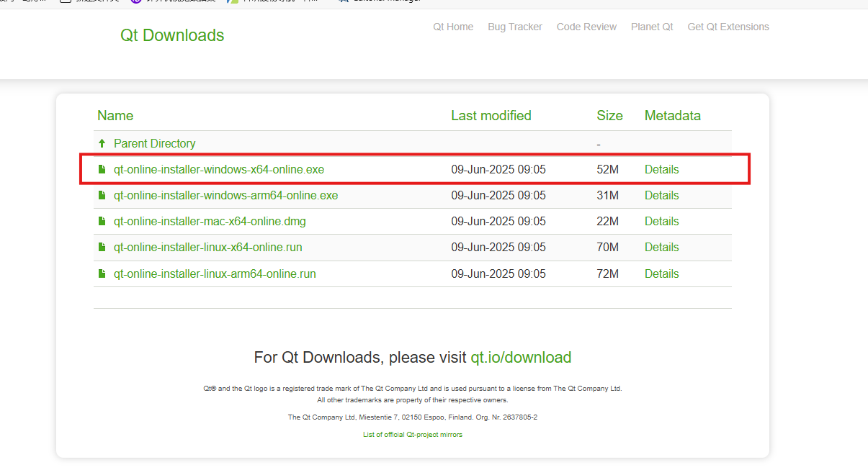
Task: Sort the listing by the Name column
Action: tap(115, 116)
